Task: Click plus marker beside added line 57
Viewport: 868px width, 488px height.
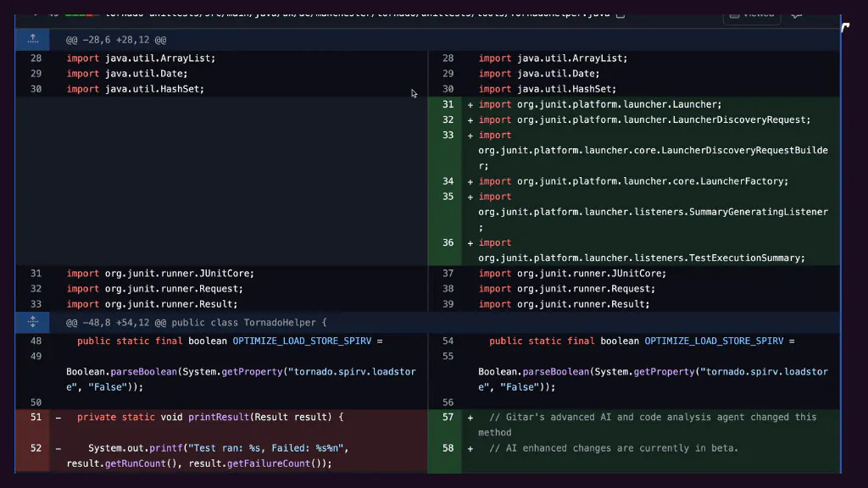Action: [x=470, y=417]
